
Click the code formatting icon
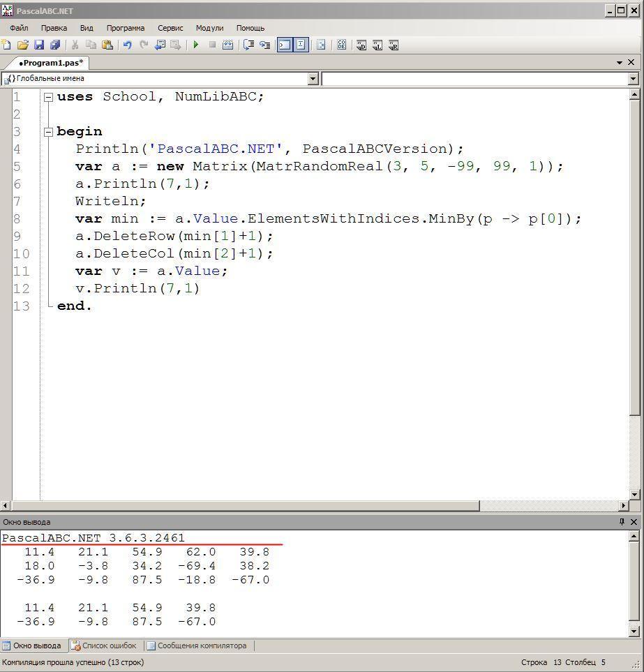point(321,45)
